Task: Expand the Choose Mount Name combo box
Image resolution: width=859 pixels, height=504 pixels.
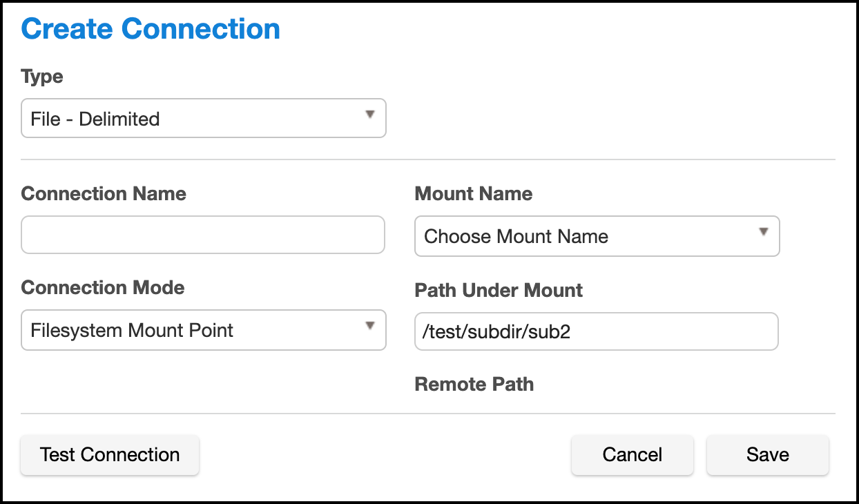Action: click(597, 236)
